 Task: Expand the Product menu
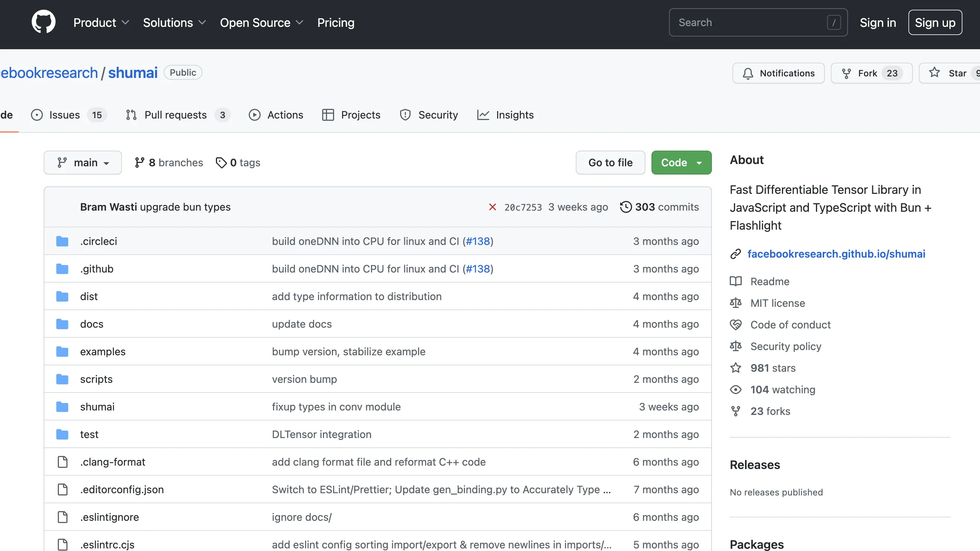101,22
